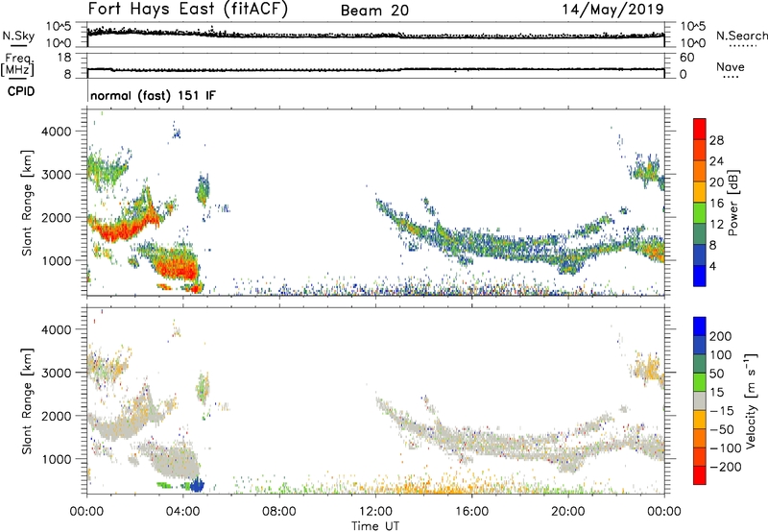768x532 pixels.
Task: Click the 'N.Search' legend label
Action: pyautogui.click(x=741, y=36)
